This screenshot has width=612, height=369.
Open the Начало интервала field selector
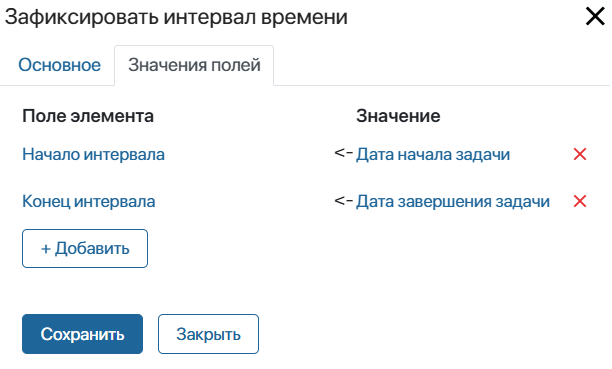coord(93,154)
